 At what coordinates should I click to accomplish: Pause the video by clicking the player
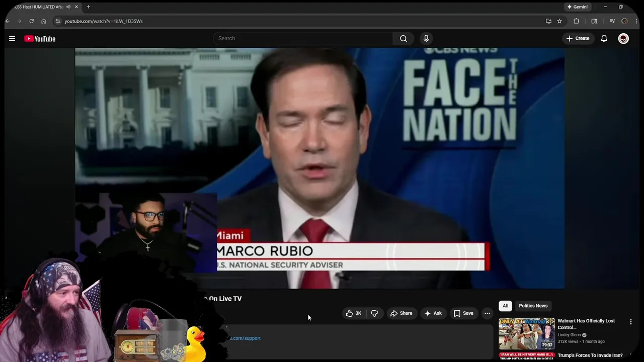point(319,168)
